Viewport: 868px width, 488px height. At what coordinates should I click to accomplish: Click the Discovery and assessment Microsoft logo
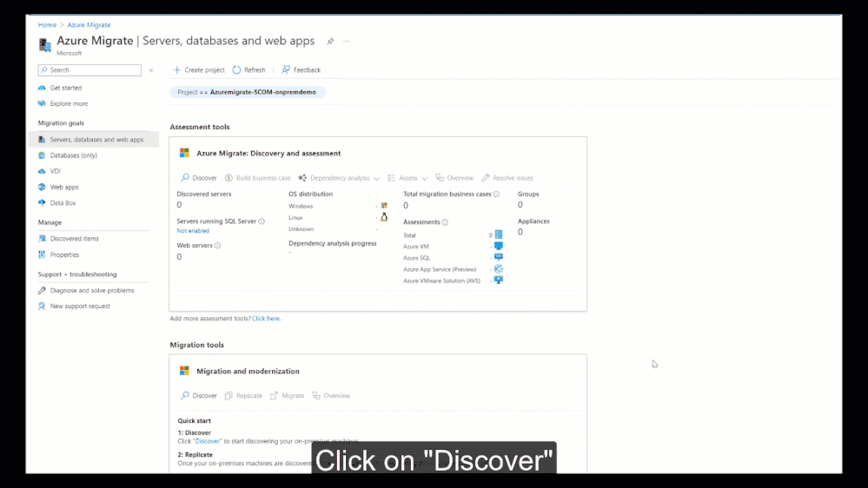coord(184,154)
